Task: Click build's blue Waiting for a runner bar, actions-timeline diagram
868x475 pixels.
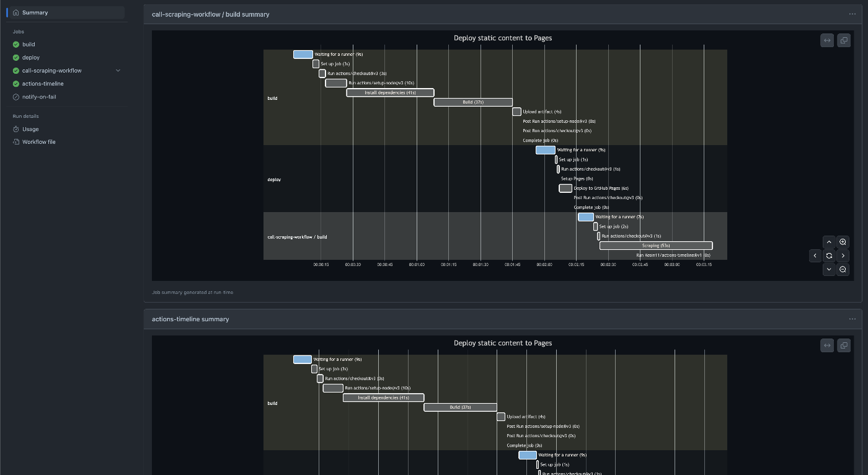Action: click(303, 360)
